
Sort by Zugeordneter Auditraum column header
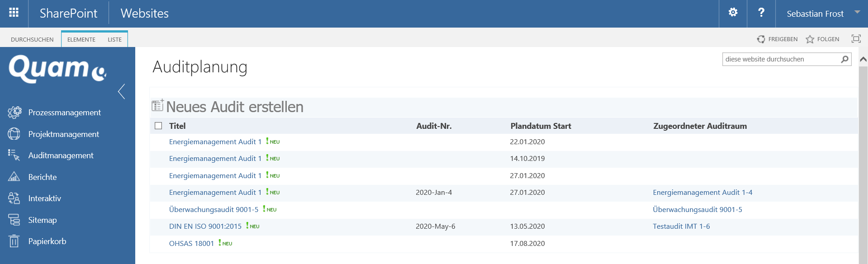(700, 126)
